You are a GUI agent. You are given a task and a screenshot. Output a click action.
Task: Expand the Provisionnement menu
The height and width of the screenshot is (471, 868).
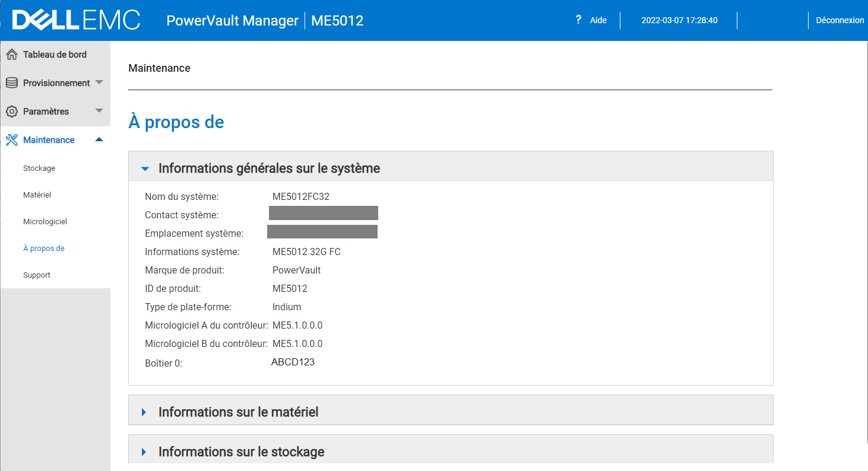point(99,82)
